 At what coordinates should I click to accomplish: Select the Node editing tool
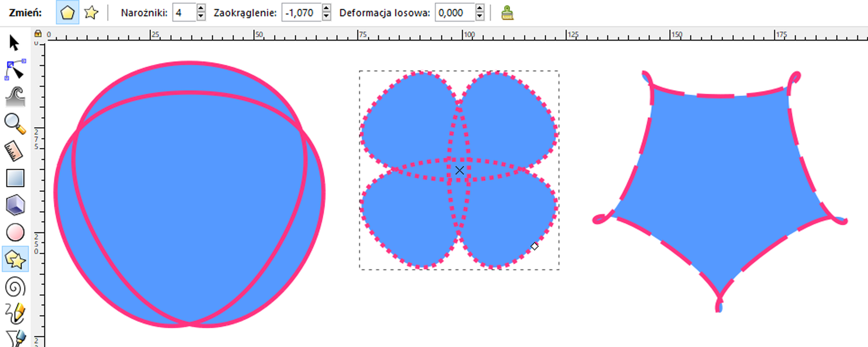pos(15,70)
